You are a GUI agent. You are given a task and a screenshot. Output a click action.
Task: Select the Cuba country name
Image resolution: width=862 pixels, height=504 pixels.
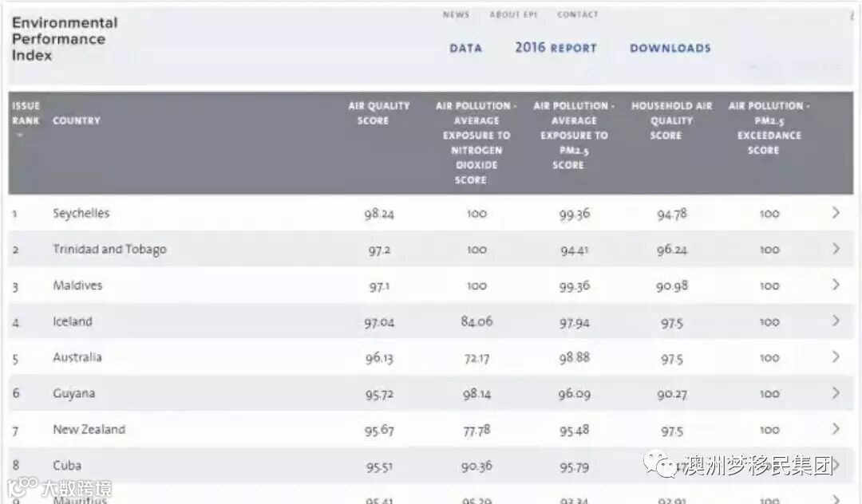click(67, 466)
